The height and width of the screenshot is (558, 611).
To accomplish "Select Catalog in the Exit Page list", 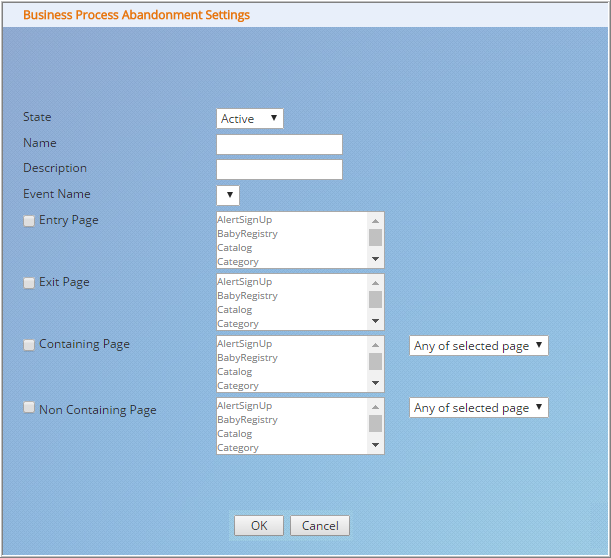I will [235, 310].
